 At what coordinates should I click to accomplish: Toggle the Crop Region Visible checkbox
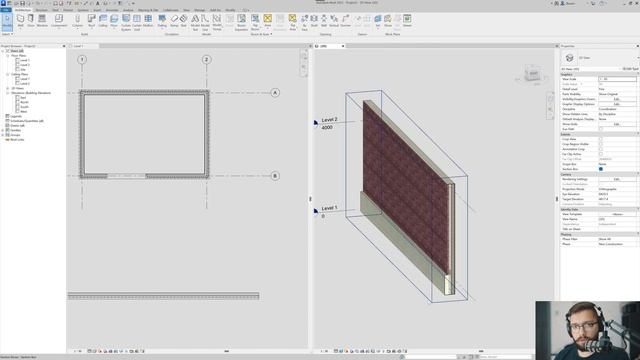tap(600, 144)
